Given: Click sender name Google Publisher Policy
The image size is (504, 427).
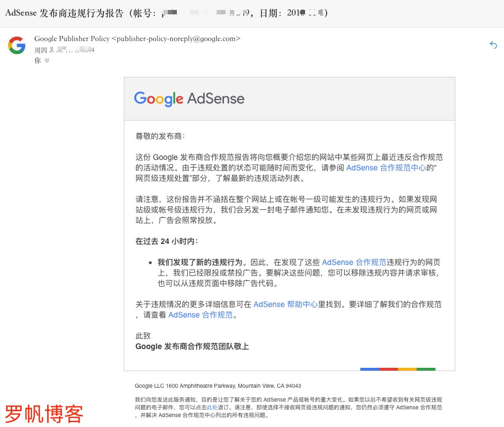Looking at the screenshot, I should [72, 39].
